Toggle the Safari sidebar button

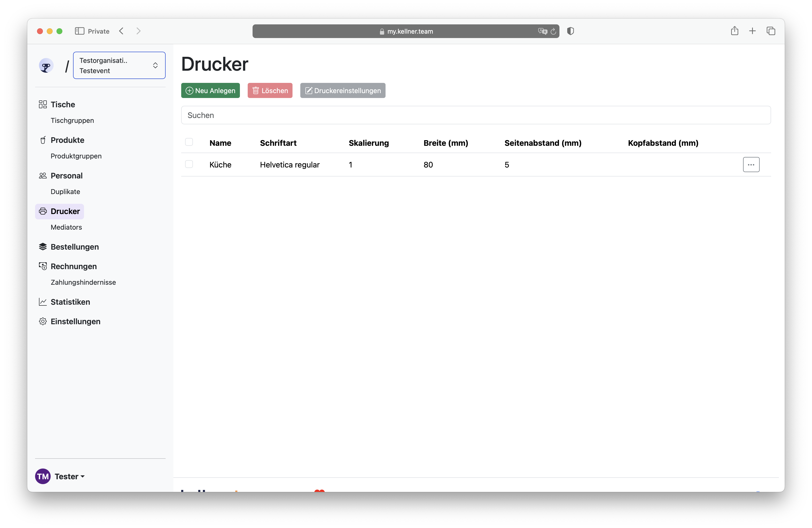[79, 31]
